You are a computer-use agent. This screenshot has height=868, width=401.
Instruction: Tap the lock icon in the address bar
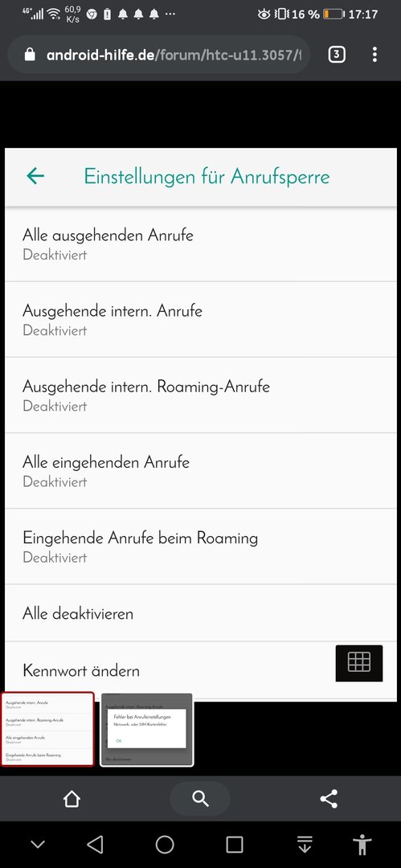(30, 55)
